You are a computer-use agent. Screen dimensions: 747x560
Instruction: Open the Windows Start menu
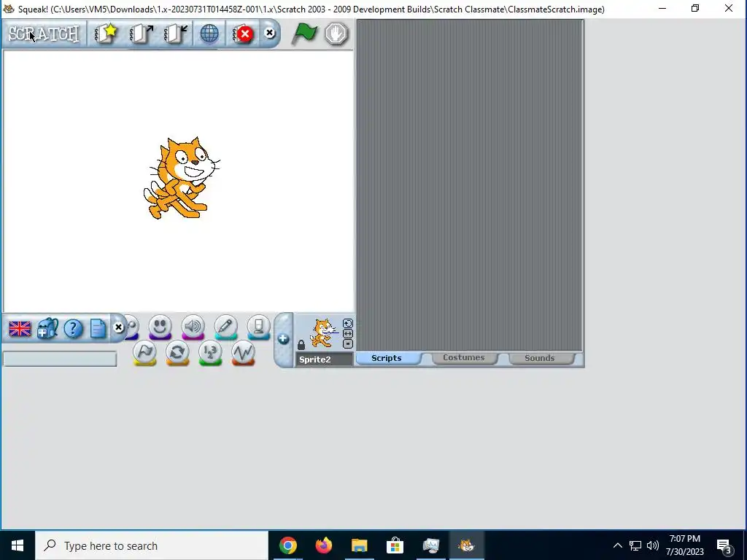[x=18, y=545]
